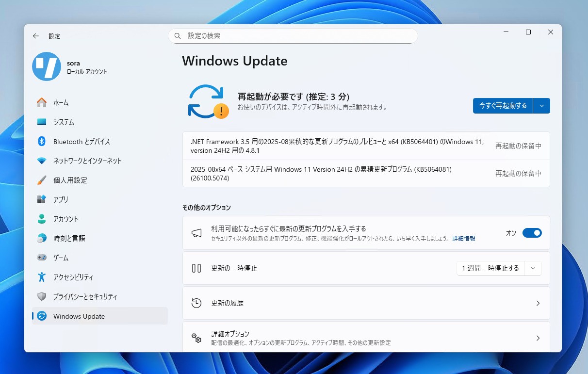The height and width of the screenshot is (374, 588).
Task: Click the 詳細オプション label
Action: tap(230, 334)
